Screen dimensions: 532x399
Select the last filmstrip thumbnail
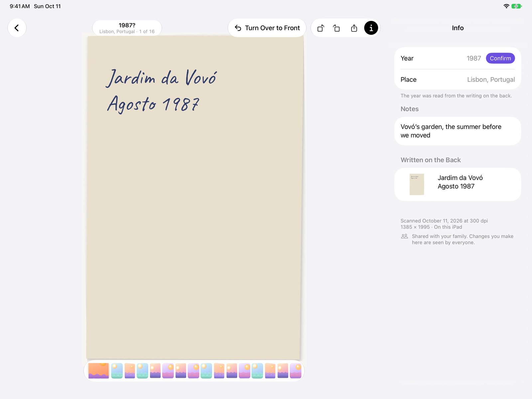pos(296,371)
